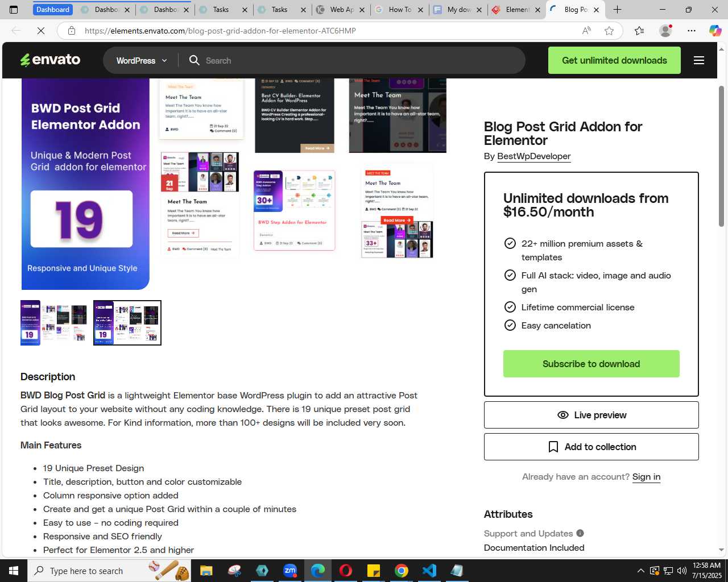Click Get unlimited downloads button
The image size is (728, 582).
614,60
